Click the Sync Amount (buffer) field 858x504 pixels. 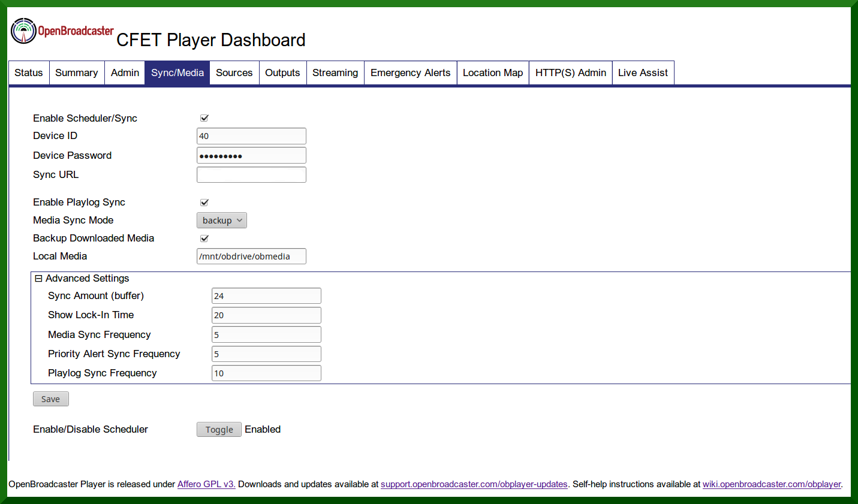(266, 296)
